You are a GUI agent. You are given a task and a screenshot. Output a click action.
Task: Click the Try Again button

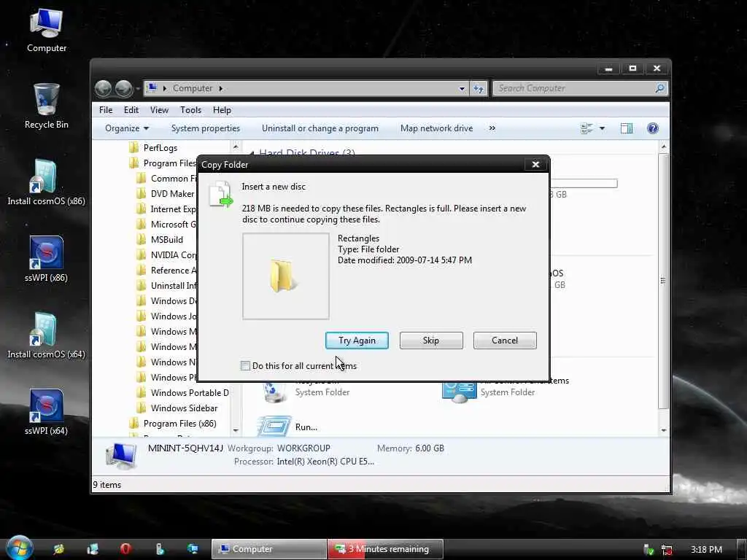pyautogui.click(x=357, y=341)
